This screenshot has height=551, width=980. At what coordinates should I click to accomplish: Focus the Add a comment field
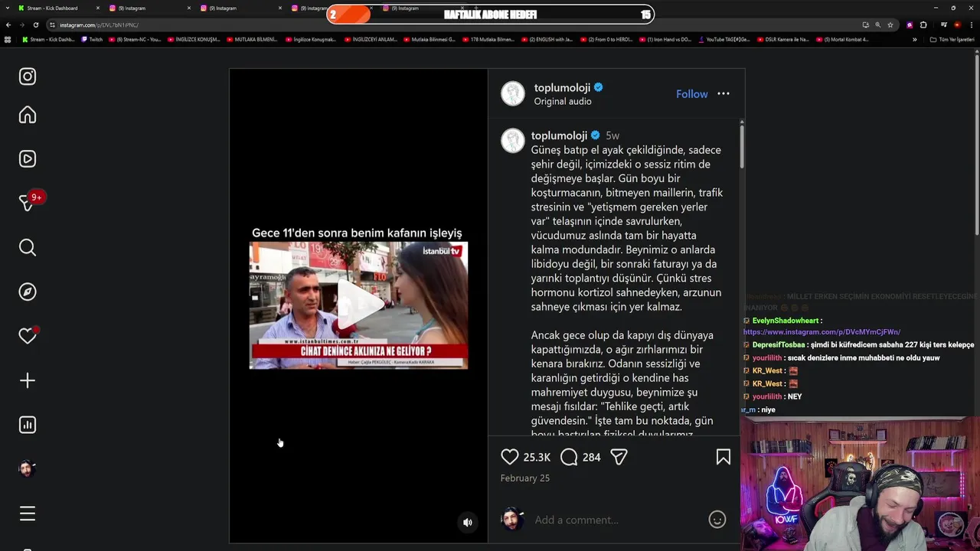(618, 520)
